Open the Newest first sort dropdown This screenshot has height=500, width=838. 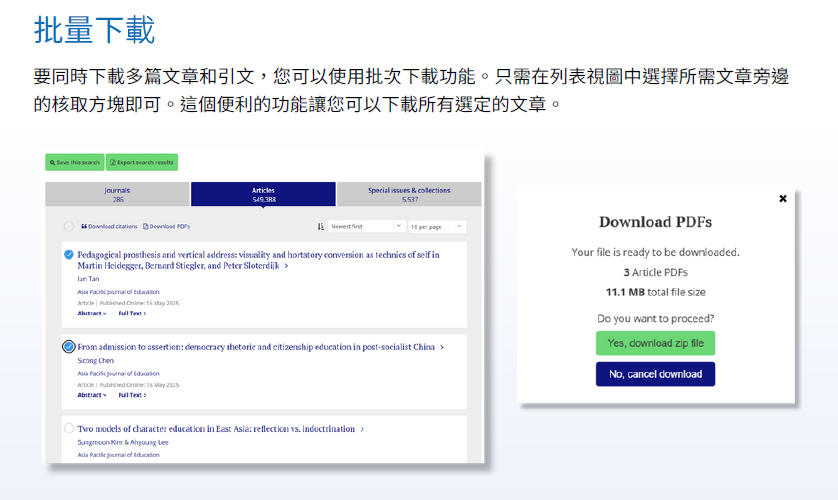coord(366,226)
